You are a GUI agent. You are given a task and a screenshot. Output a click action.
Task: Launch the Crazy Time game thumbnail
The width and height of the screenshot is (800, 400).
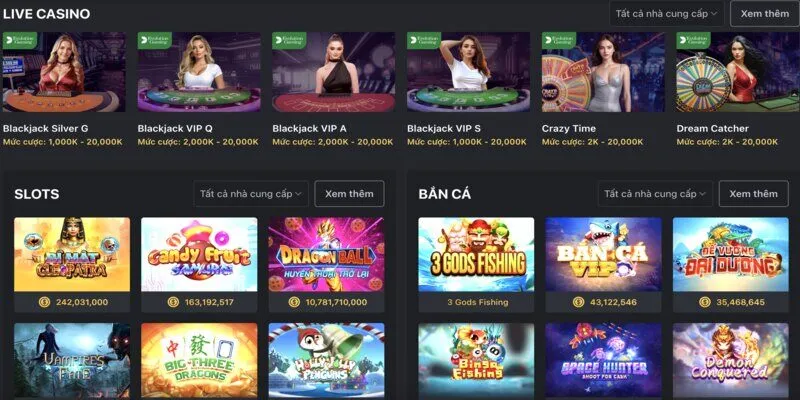coord(602,72)
